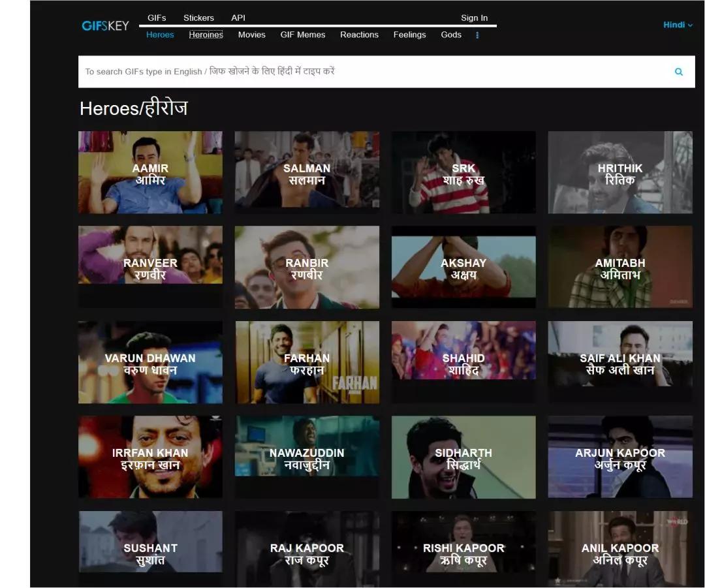This screenshot has height=588, width=705.
Task: Open the GIFs tab
Action: tap(157, 18)
